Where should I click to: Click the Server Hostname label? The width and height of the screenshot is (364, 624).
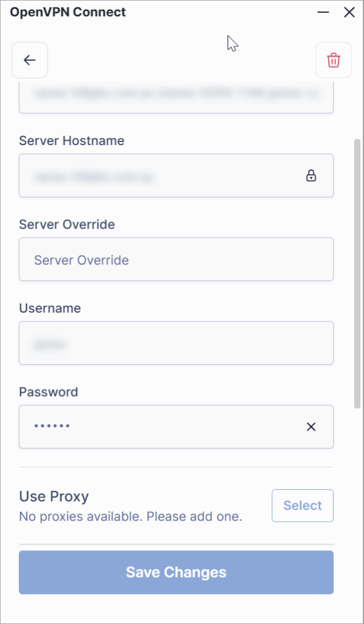click(72, 141)
